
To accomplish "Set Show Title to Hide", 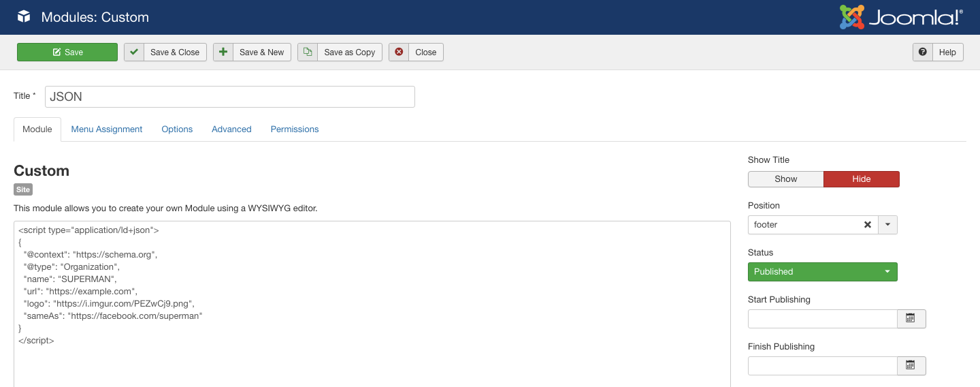I will click(x=862, y=179).
